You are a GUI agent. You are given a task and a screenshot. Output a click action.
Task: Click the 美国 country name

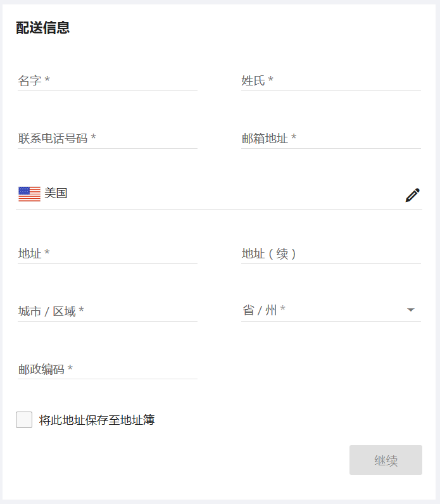point(56,194)
